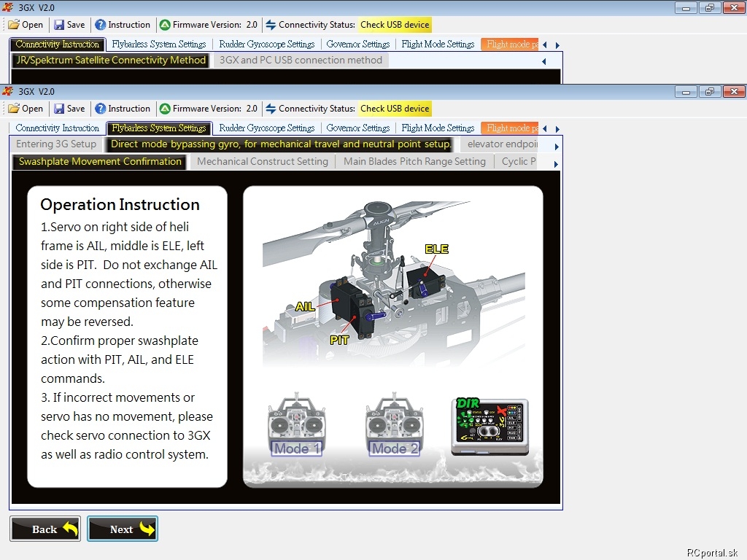
Task: Click the yellow arrow on the Back button
Action: click(71, 529)
